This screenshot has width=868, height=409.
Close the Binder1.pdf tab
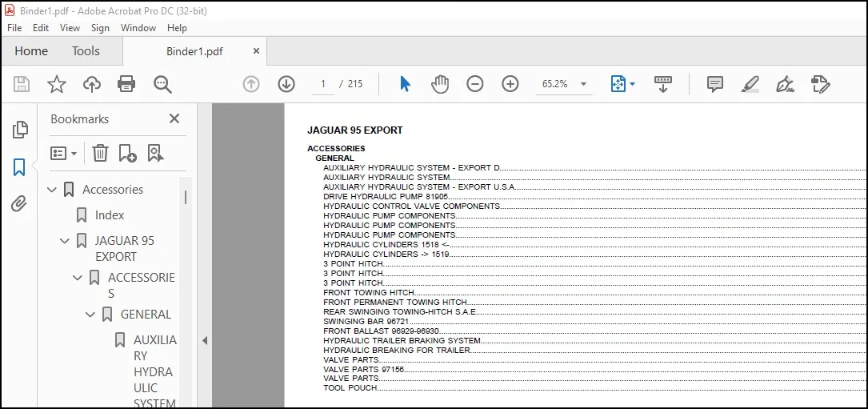256,51
